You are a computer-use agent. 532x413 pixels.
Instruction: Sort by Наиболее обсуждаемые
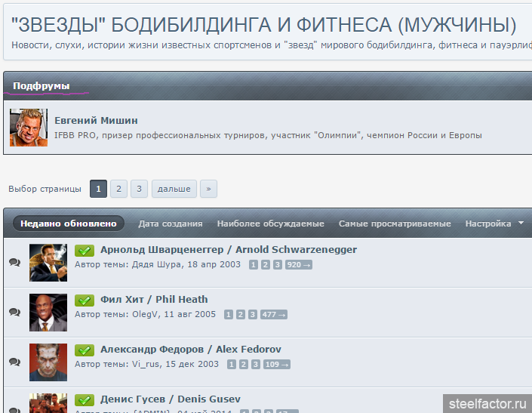click(x=270, y=223)
